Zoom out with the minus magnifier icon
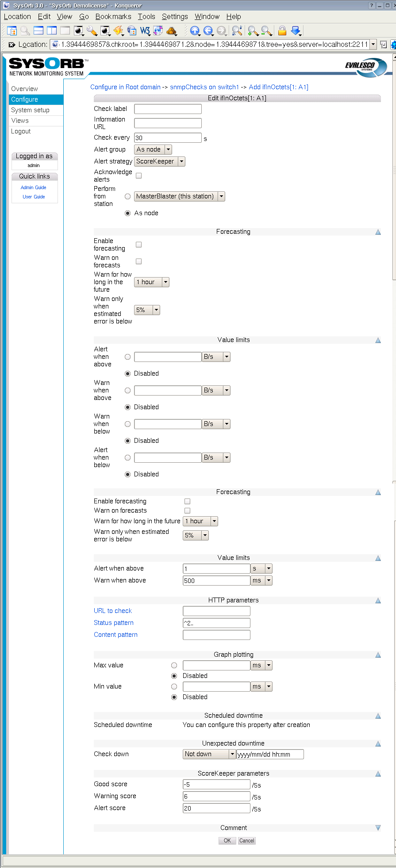Screen dimensions: 396x868 pos(266,30)
